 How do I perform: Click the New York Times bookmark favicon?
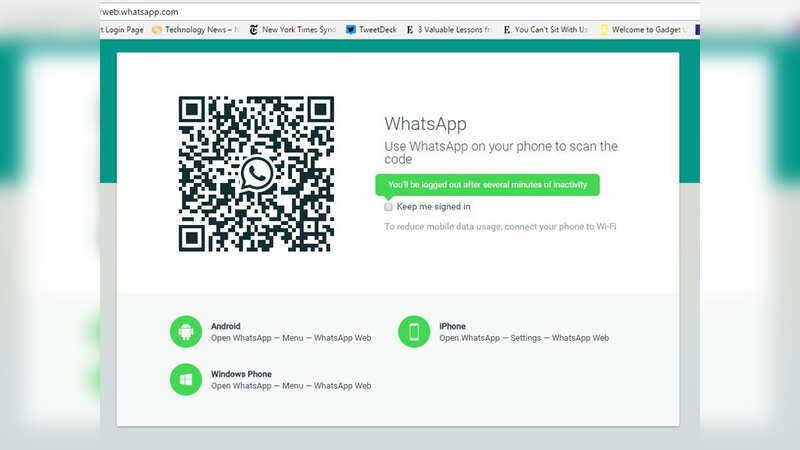coord(253,30)
